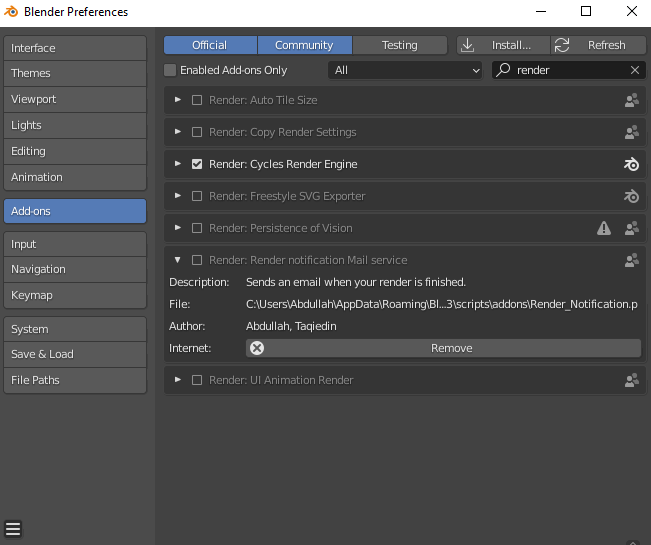Screen dimensions: 651x545
Task: Click community icon on Render notification Mail service row
Action: tap(631, 260)
